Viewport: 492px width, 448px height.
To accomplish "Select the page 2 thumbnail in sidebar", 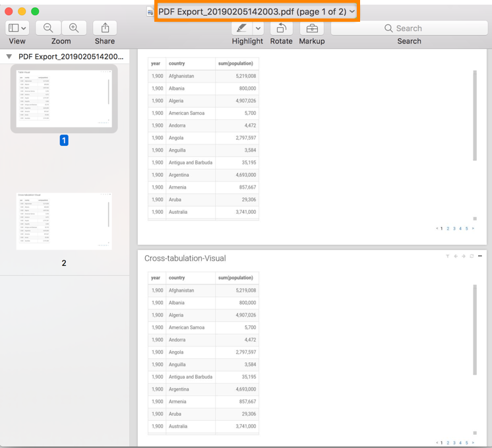I will pyautogui.click(x=64, y=221).
